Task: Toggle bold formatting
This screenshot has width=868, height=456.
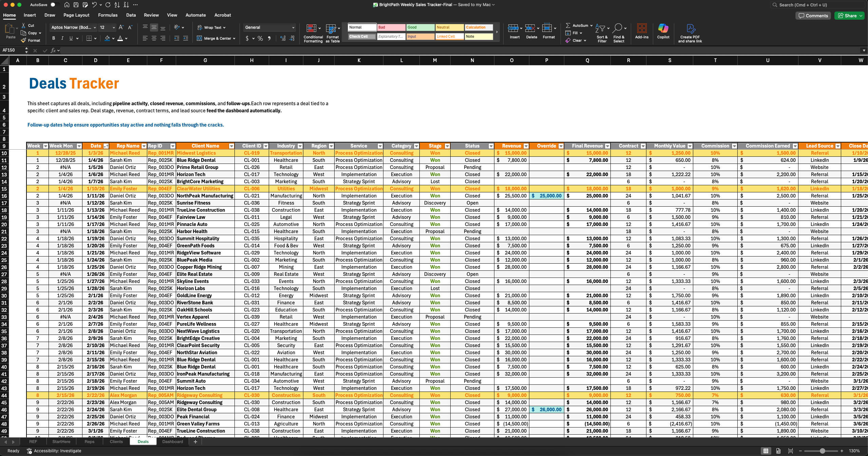Action: point(53,38)
